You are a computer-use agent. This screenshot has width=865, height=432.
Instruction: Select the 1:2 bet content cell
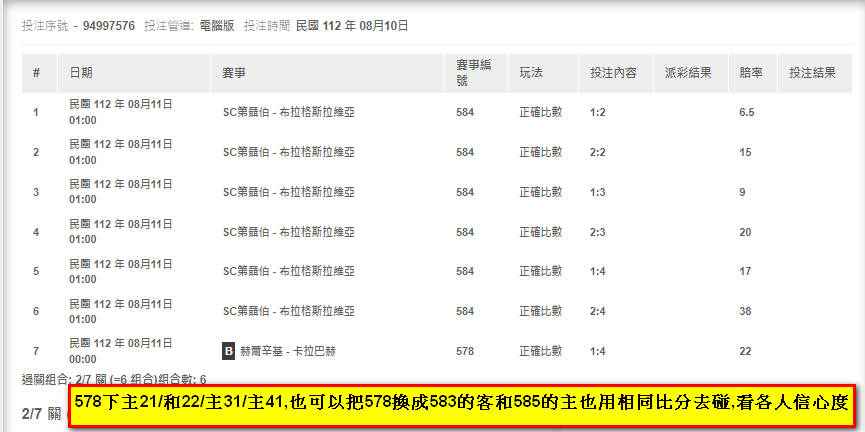point(597,113)
